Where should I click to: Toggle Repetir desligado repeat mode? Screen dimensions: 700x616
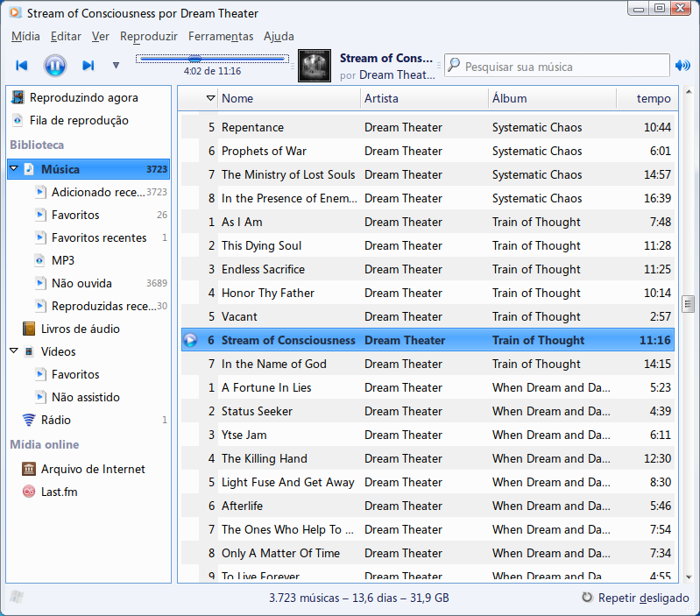(636, 598)
